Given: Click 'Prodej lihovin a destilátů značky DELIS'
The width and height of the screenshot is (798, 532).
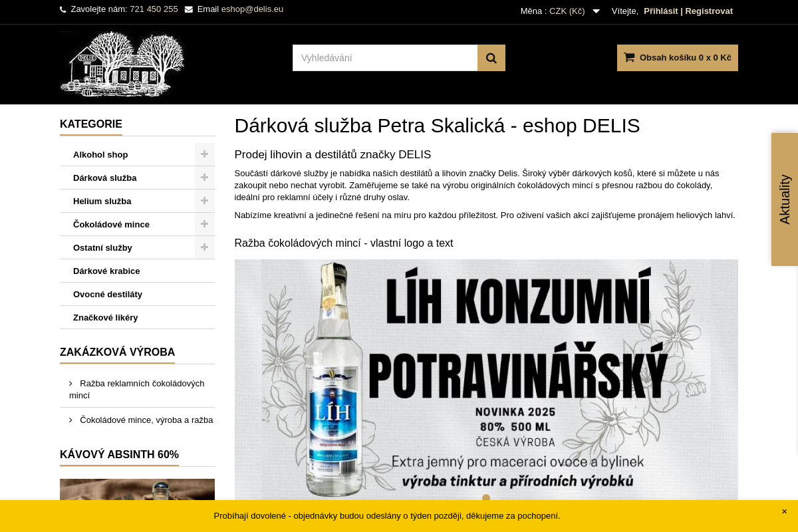Looking at the screenshot, I should (x=332, y=154).
